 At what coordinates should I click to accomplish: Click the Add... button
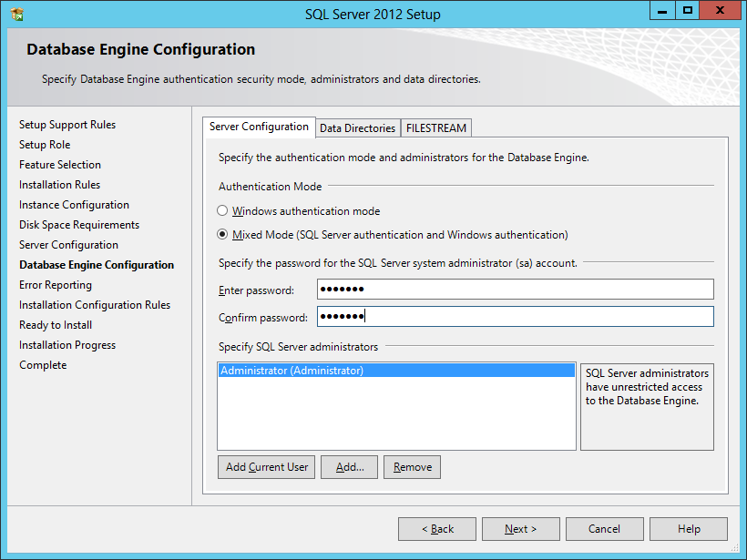pyautogui.click(x=350, y=467)
